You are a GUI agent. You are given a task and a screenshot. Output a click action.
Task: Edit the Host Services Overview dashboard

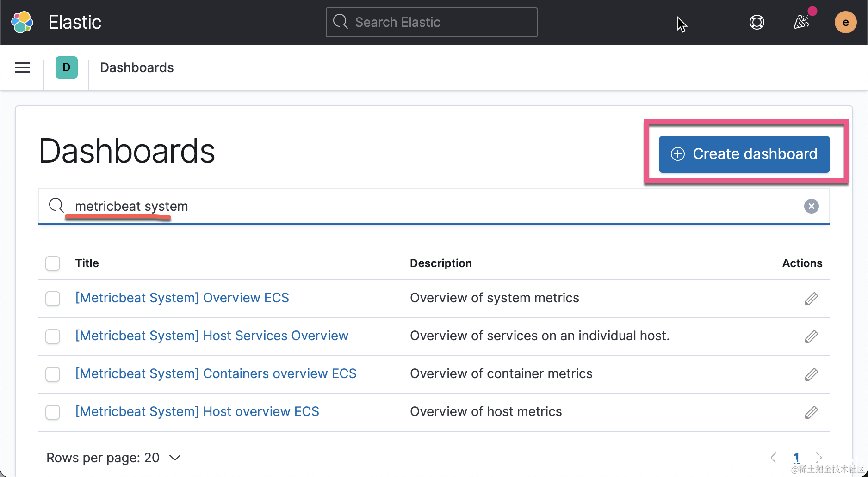tap(811, 336)
